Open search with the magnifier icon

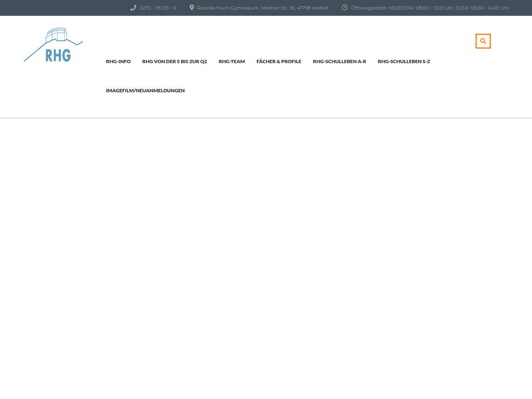point(483,41)
